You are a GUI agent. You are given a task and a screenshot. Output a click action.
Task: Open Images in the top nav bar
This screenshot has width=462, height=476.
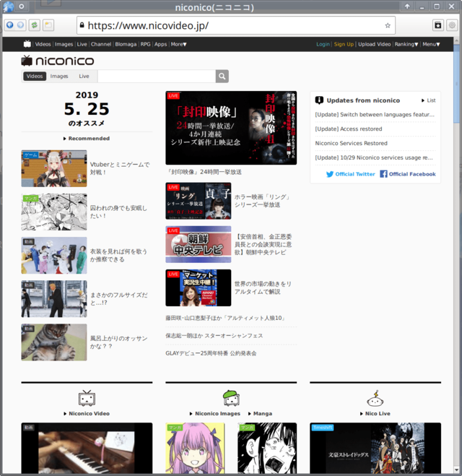coord(64,44)
